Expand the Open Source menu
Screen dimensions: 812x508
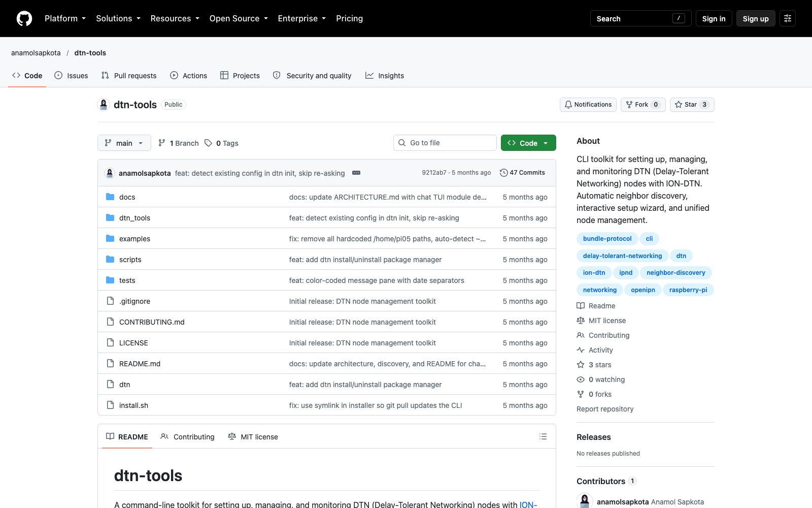239,18
